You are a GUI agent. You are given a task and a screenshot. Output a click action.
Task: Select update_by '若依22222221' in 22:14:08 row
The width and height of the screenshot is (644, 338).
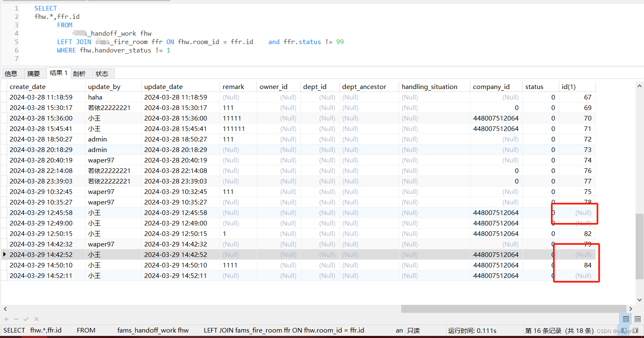[113, 170]
